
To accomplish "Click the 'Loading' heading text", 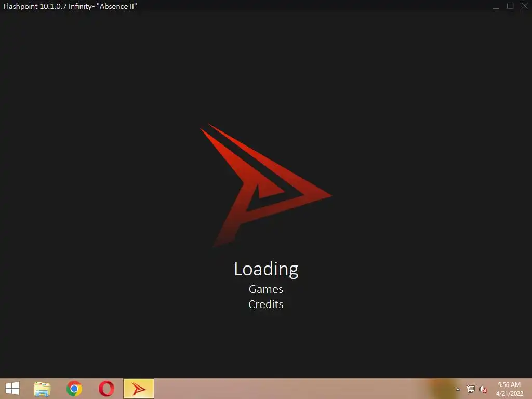I will (x=267, y=270).
